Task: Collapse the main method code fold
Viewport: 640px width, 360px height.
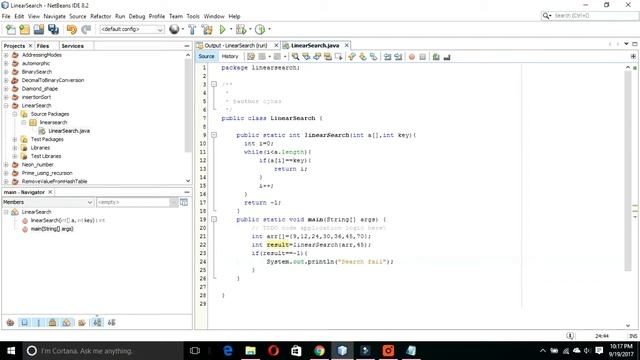Action: (214, 219)
